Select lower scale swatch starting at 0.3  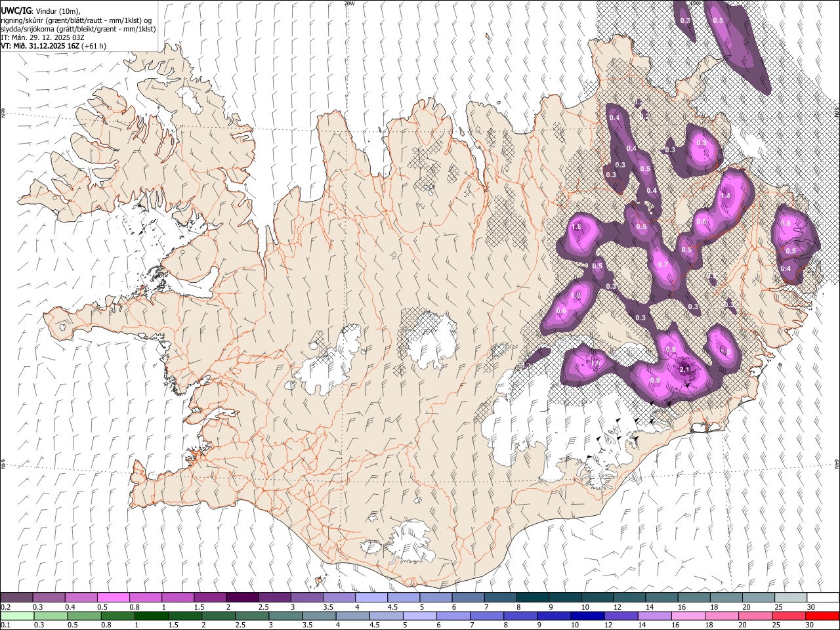(x=51, y=616)
